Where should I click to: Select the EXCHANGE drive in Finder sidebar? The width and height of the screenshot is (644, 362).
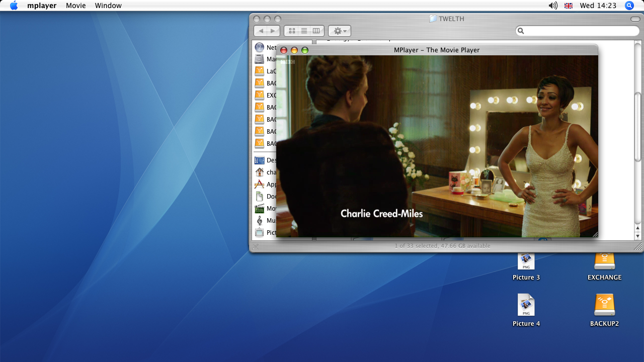266,96
